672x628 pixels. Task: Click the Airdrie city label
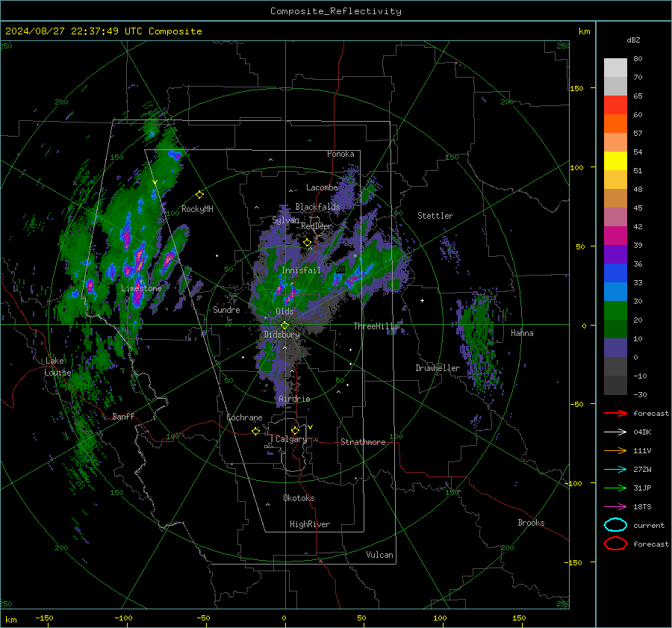294,399
